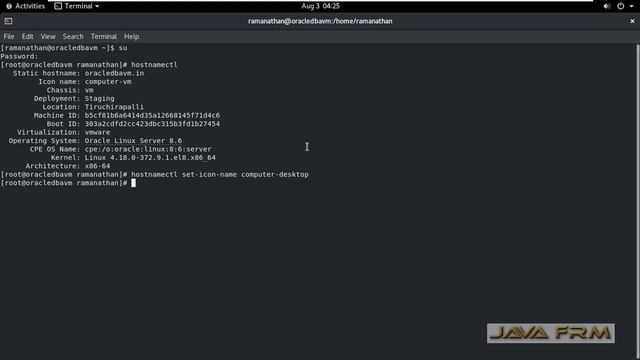This screenshot has height=360, width=640.
Task: Click the 'x86-64' architecture value
Action: (97, 166)
